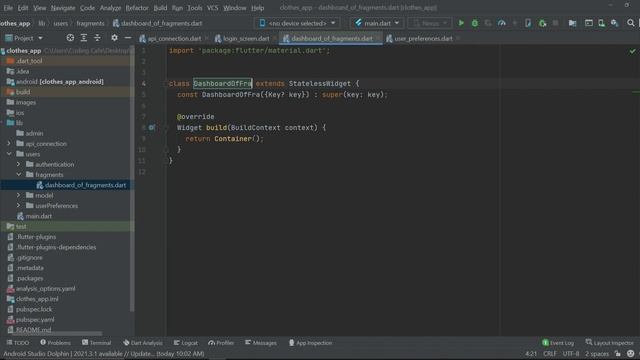Click the 4:21 cursor position in status bar

(531, 354)
